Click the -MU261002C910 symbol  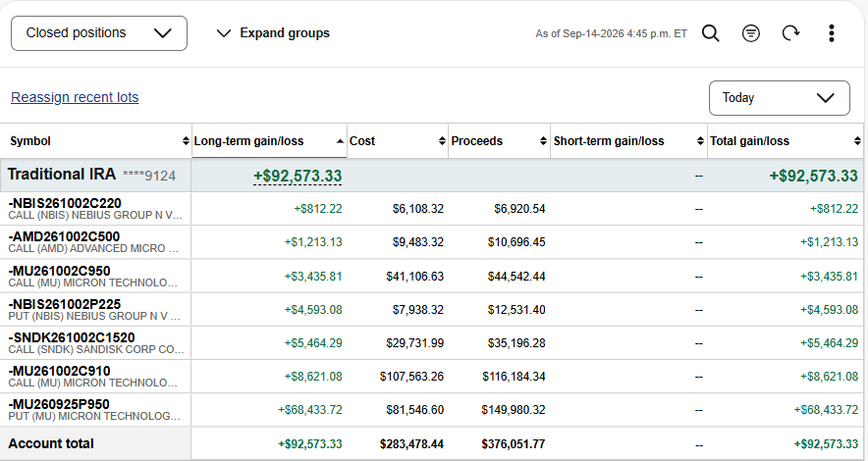(x=59, y=371)
